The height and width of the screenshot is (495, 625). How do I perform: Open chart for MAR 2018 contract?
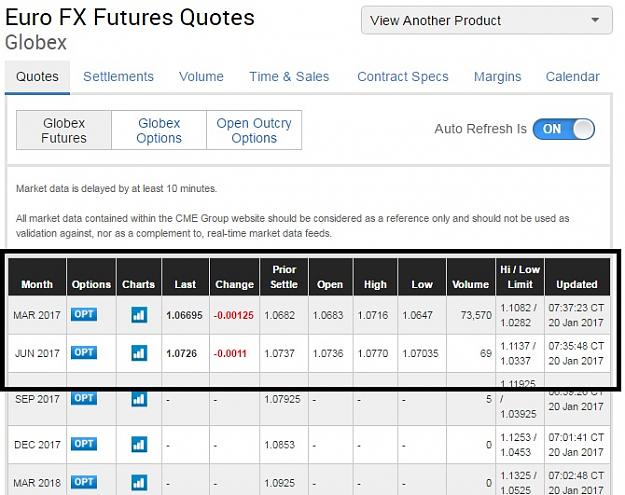point(139,483)
